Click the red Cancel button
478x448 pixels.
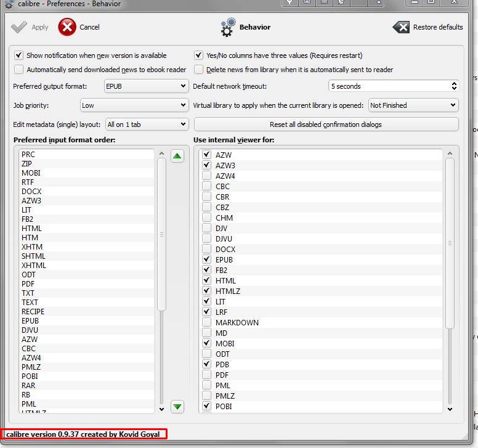click(x=79, y=27)
